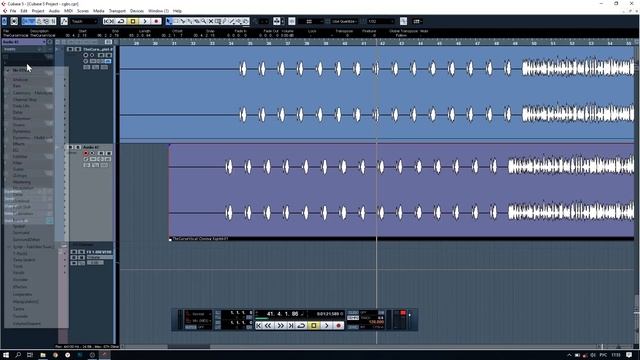640x360 pixels.
Task: Open the Edit menu
Action: (x=24, y=11)
